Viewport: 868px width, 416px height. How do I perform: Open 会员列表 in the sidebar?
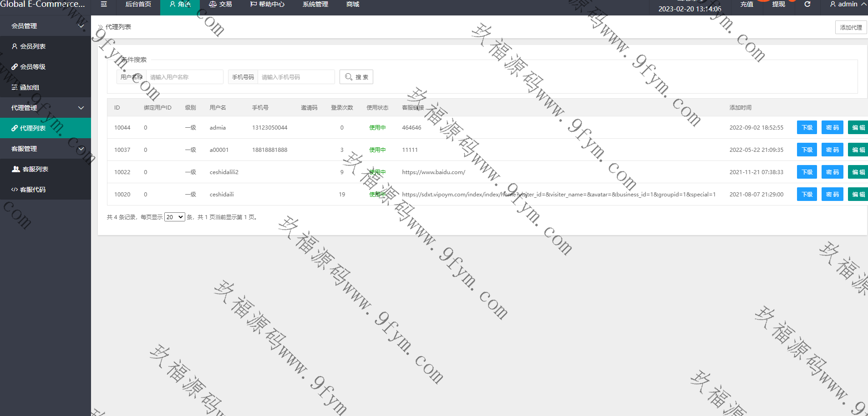click(33, 46)
